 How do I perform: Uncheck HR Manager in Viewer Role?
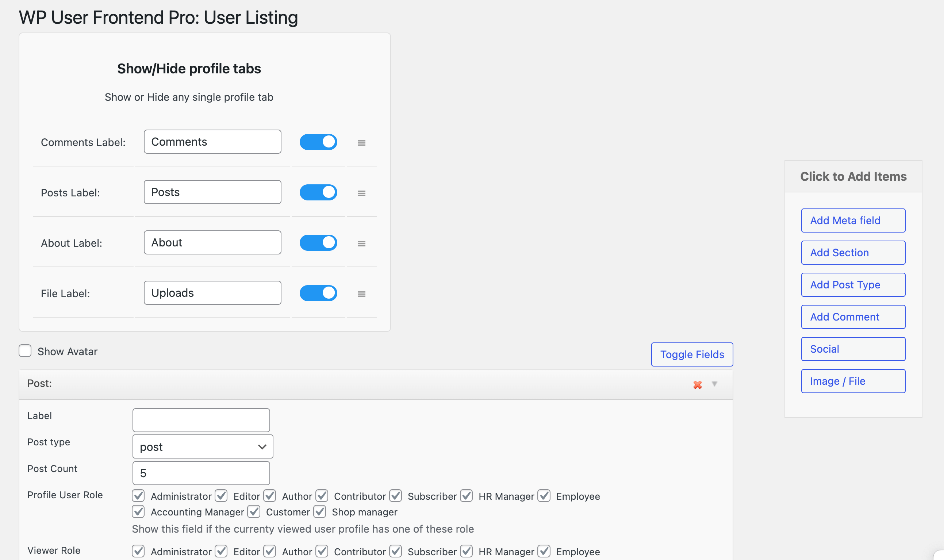466,551
